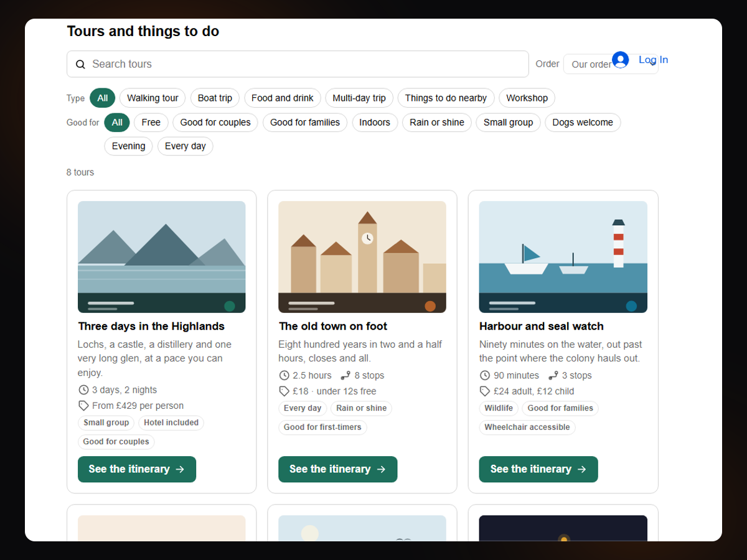Viewport: 747px width, 560px height.
Task: Click the Hotel included tag
Action: point(171,423)
